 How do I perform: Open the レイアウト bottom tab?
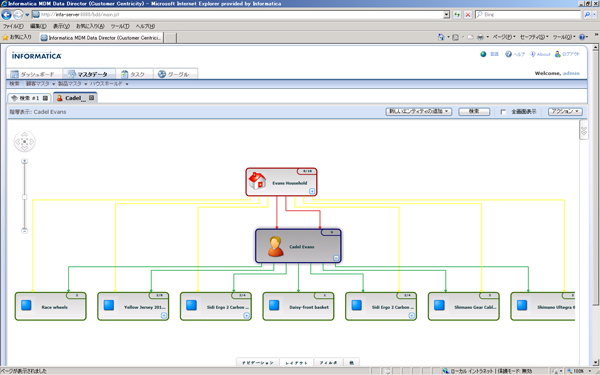pos(297,362)
